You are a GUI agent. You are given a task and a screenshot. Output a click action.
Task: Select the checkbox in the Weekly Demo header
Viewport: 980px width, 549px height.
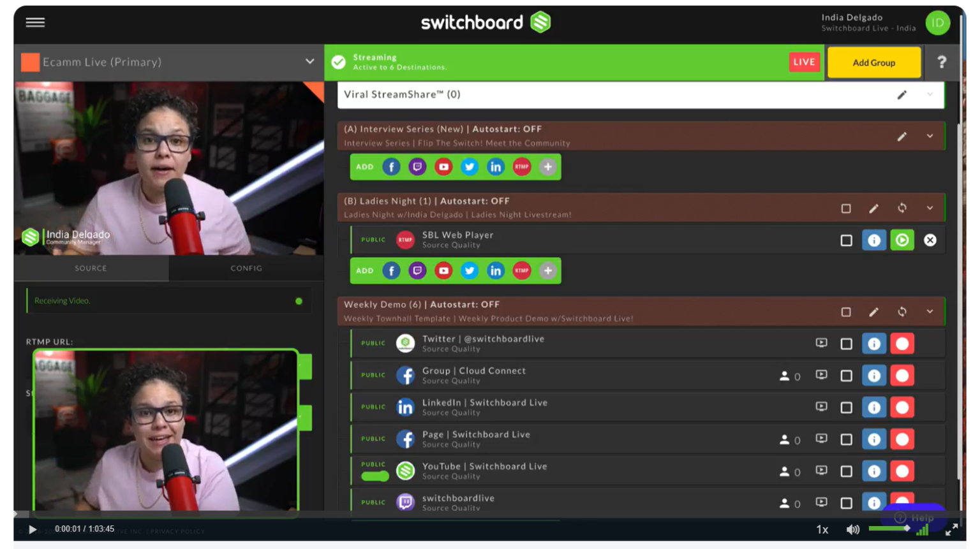(847, 312)
